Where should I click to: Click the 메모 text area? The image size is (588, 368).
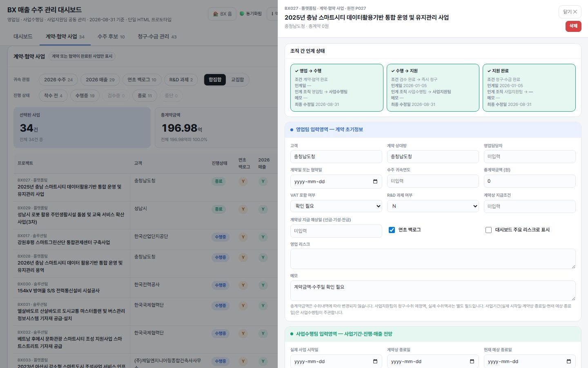(x=433, y=291)
